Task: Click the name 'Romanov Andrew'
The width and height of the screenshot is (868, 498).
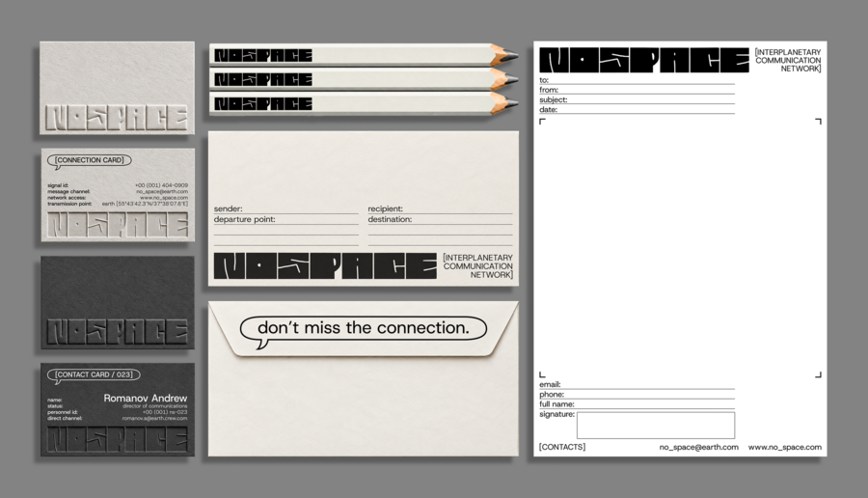Action: (x=145, y=399)
